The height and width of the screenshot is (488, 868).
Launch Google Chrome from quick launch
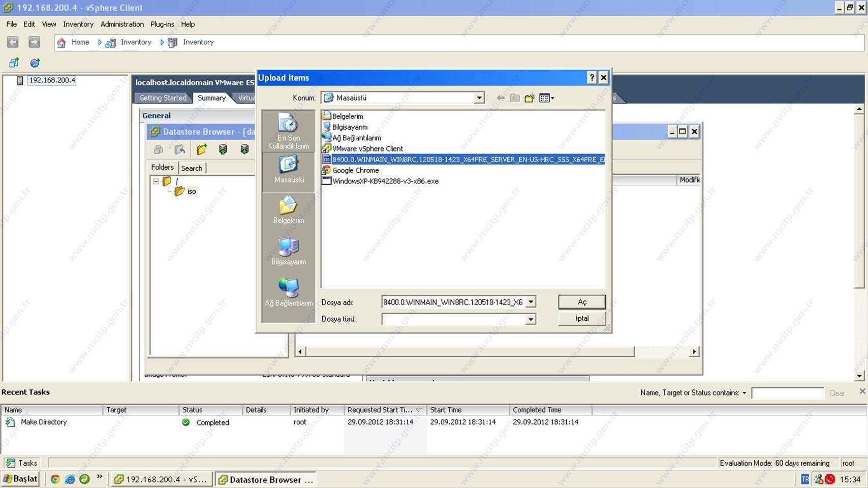click(x=55, y=479)
